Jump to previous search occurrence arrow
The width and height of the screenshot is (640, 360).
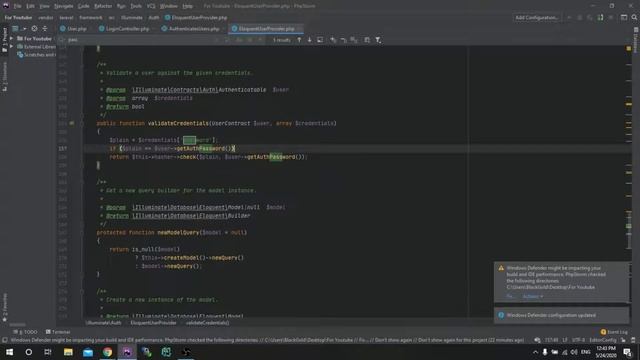(299, 40)
